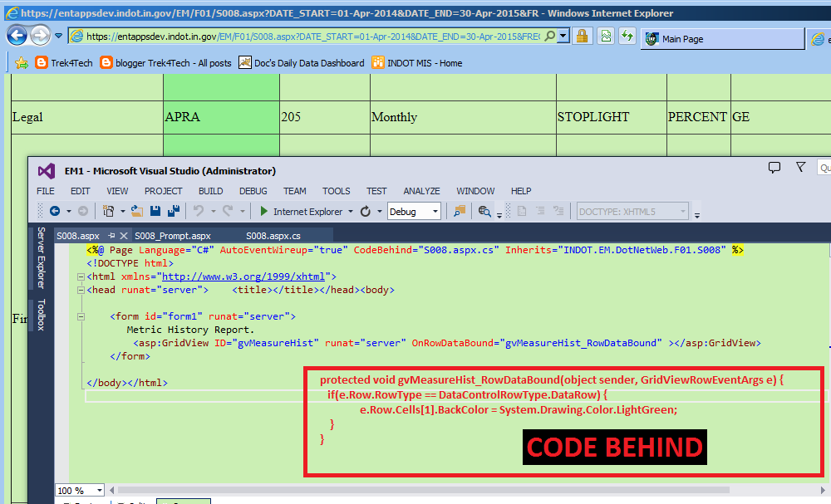831x504 pixels.
Task: Click the security lock icon in IE
Action: [582, 36]
